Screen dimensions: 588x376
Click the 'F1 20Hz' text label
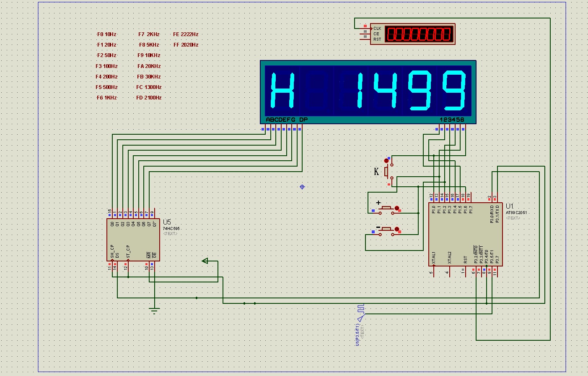(106, 45)
